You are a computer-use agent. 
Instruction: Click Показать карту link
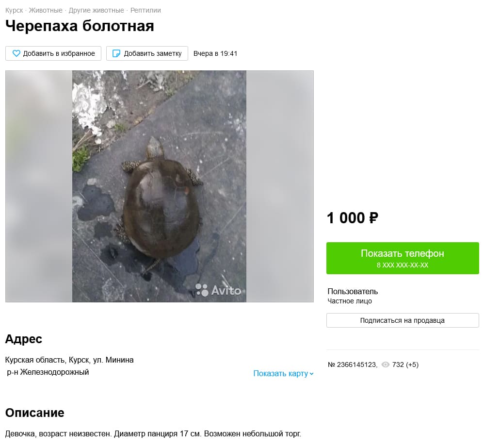click(x=281, y=374)
